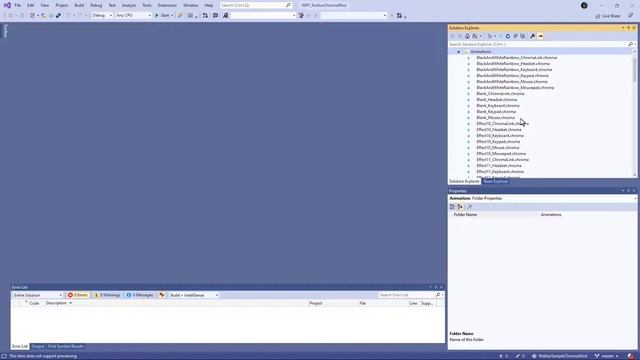Switch to the Team Explorer tab
640x360 pixels.
[x=496, y=181]
